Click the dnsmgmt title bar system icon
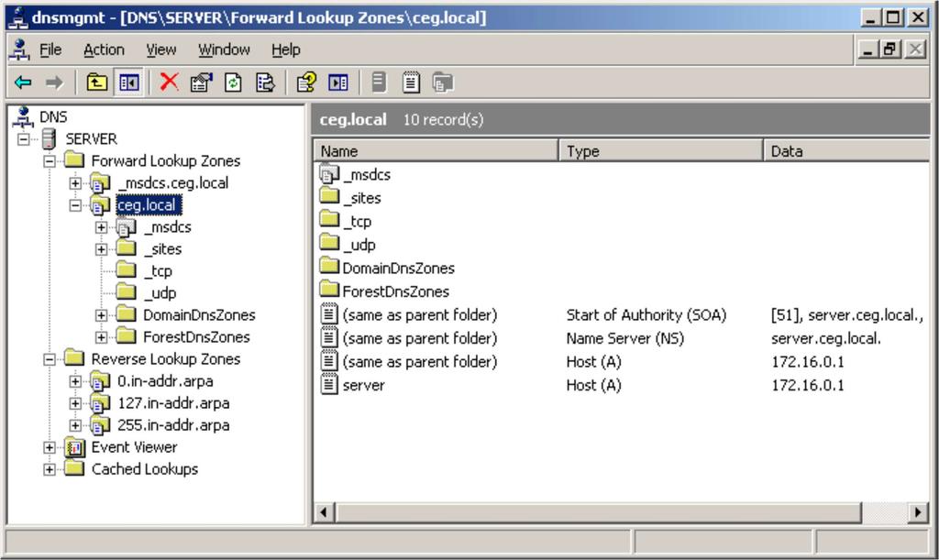 17,18
